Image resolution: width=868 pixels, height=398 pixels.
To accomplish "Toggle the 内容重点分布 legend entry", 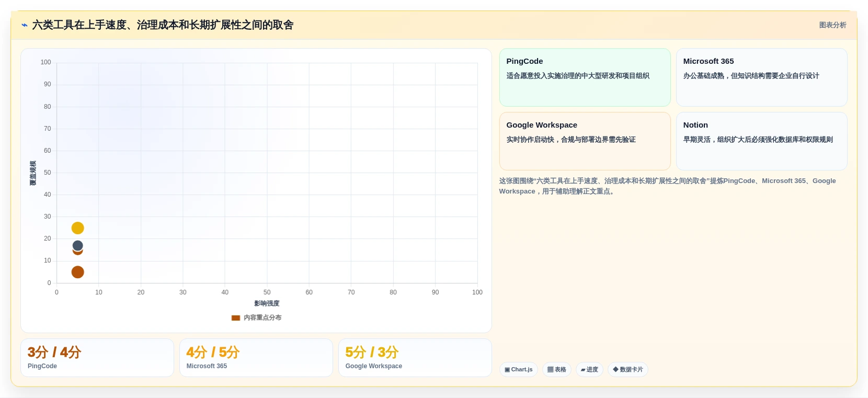I will point(256,317).
